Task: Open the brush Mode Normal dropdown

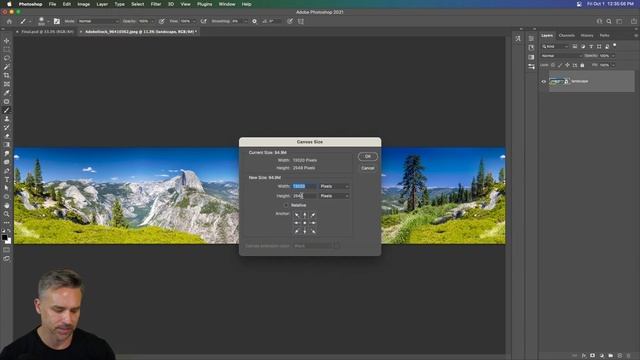Action: (98, 21)
